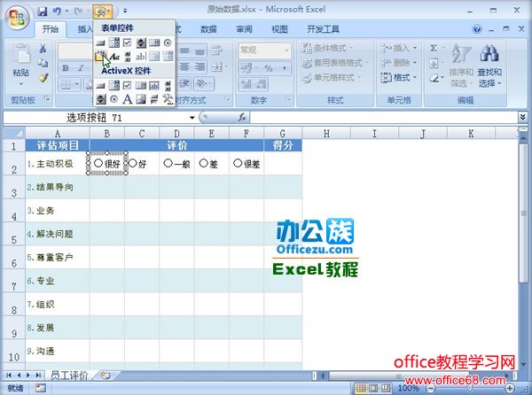Click the vertical scrollbar of the sheet
532x395 pixels.
(x=523, y=213)
